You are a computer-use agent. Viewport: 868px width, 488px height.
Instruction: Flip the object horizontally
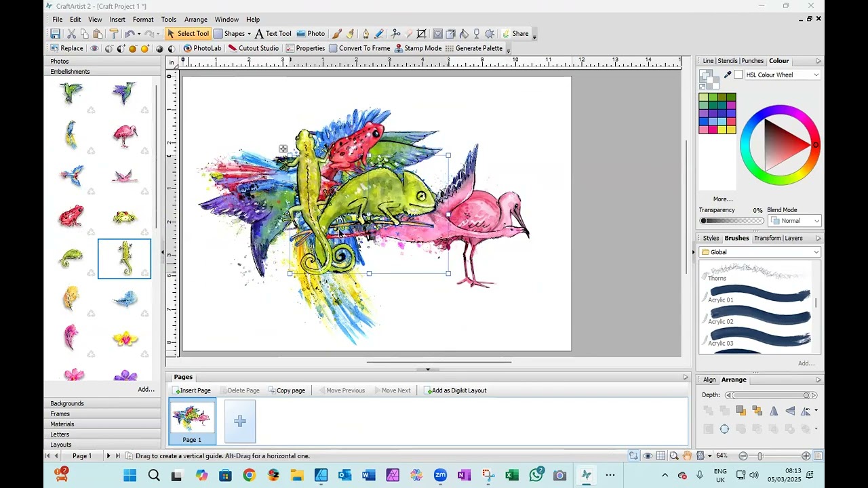point(774,411)
